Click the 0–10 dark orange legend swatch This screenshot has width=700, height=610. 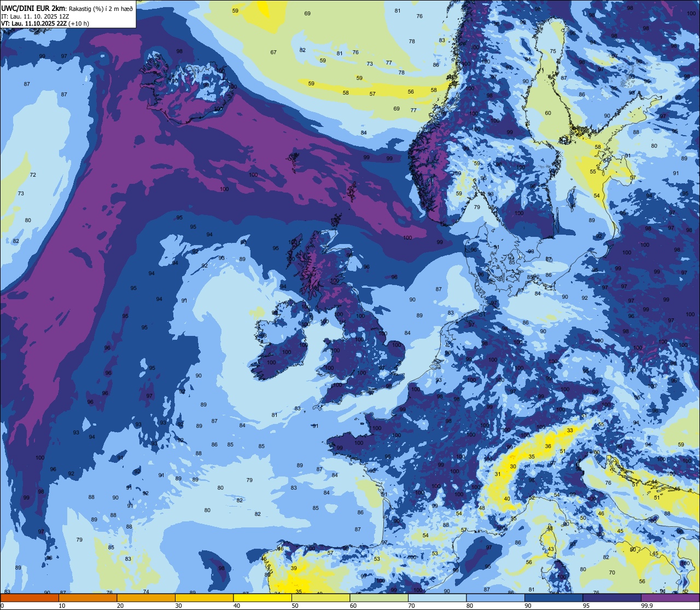click(30, 598)
